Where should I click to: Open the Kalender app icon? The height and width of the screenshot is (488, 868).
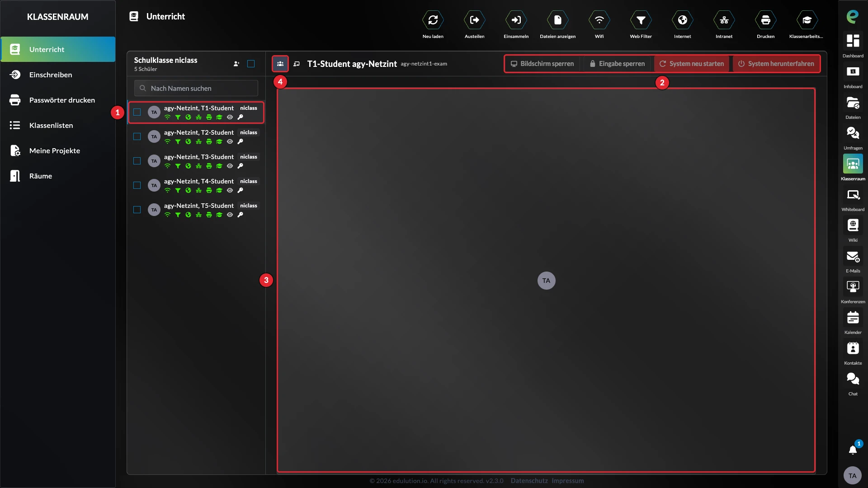tap(853, 317)
